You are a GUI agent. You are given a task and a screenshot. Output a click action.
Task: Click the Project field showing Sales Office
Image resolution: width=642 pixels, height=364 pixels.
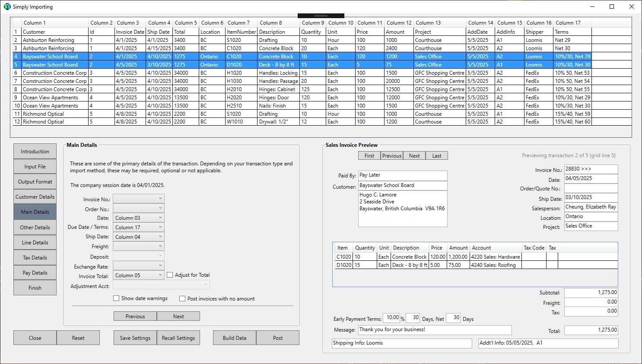click(591, 226)
